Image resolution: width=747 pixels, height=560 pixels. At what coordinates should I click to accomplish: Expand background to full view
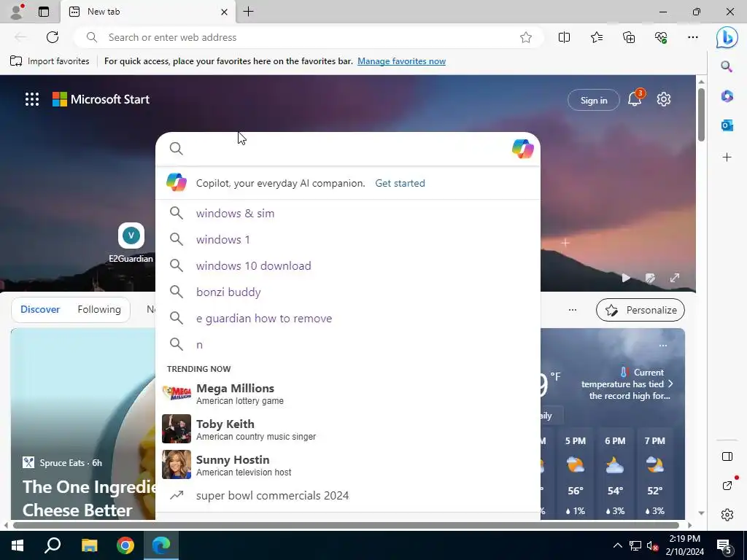pyautogui.click(x=675, y=278)
